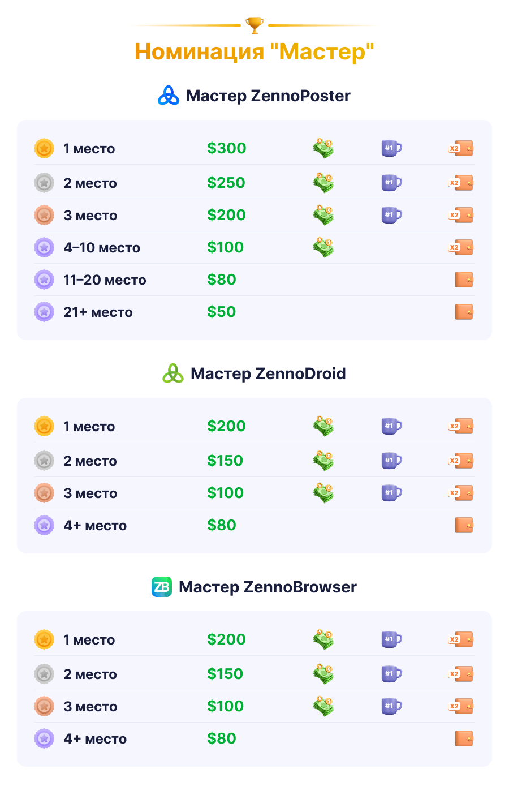Click the purple medal beside 21+ место
The width and height of the screenshot is (509, 812).
[44, 312]
